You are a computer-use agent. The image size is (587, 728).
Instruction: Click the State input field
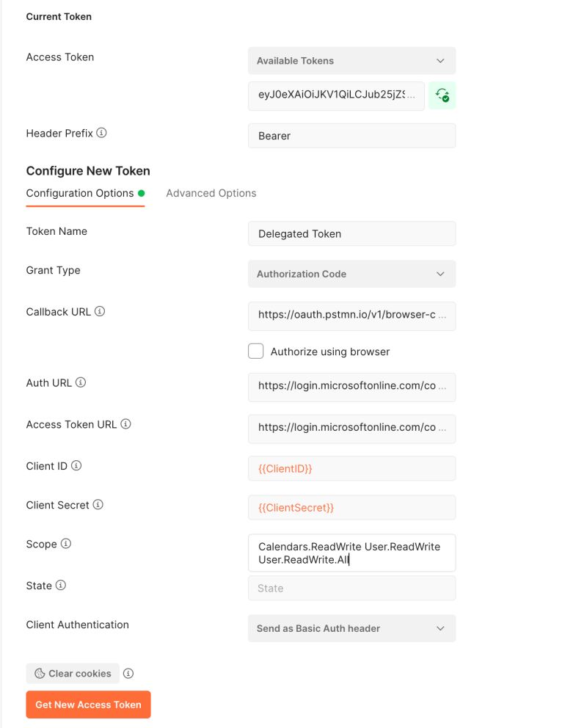click(x=351, y=588)
